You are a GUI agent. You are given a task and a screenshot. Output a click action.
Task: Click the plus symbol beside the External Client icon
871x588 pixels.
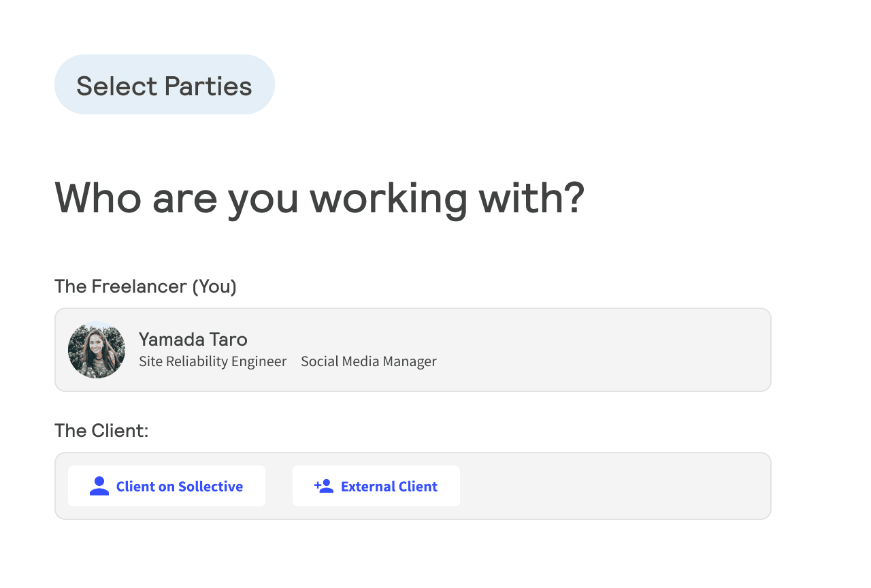coord(317,483)
